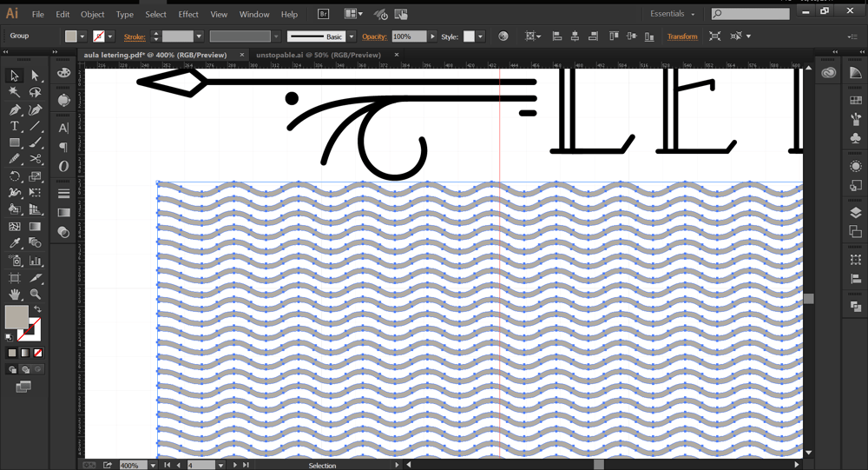Select the Line Segment tool
Screen dimensions: 868x470
click(x=36, y=126)
